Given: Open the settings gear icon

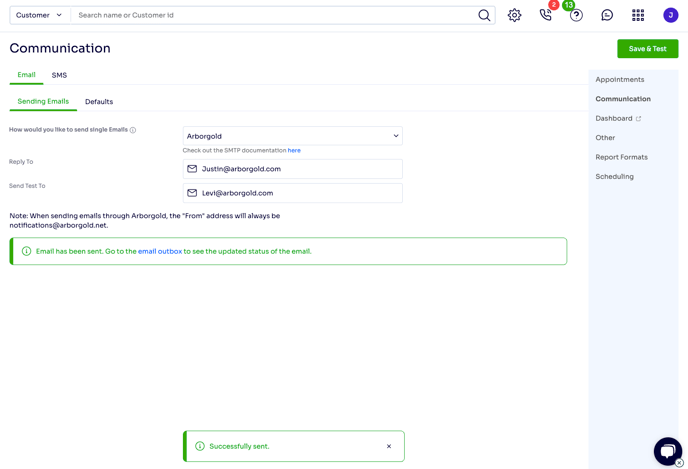Looking at the screenshot, I should point(514,15).
